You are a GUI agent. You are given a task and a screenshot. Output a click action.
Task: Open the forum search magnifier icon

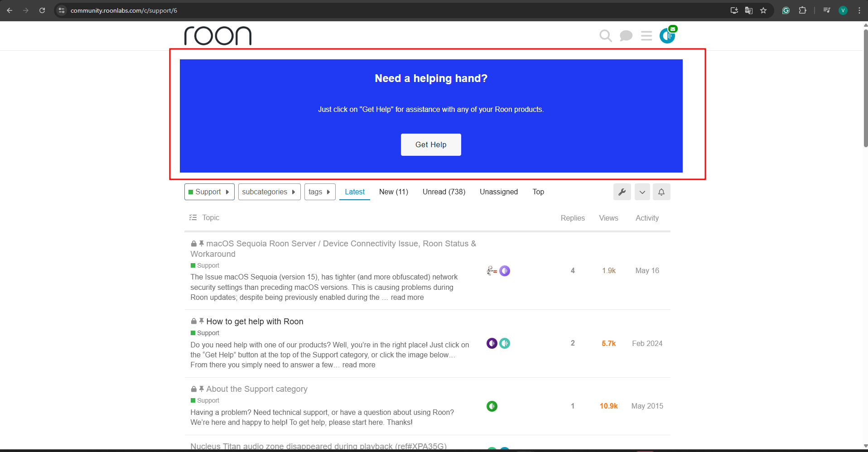[x=605, y=36]
